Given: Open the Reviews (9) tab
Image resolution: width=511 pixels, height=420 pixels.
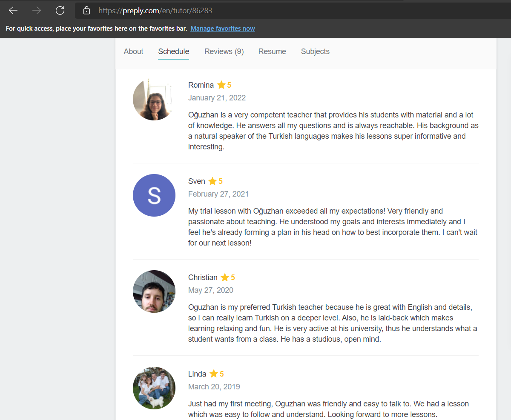Looking at the screenshot, I should click(x=224, y=51).
